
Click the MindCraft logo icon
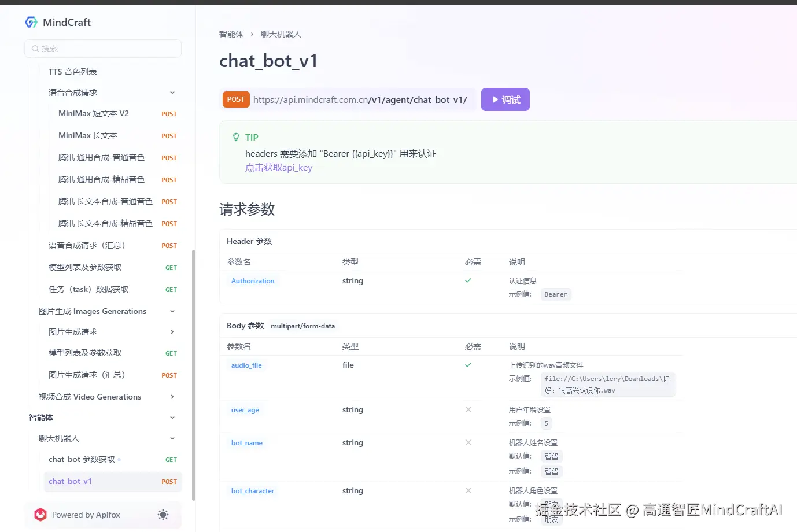(31, 22)
